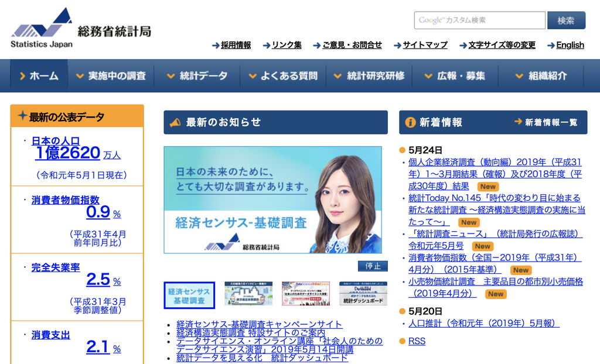Click the arrow icon before 採用情報
The height and width of the screenshot is (364, 600).
pyautogui.click(x=216, y=45)
